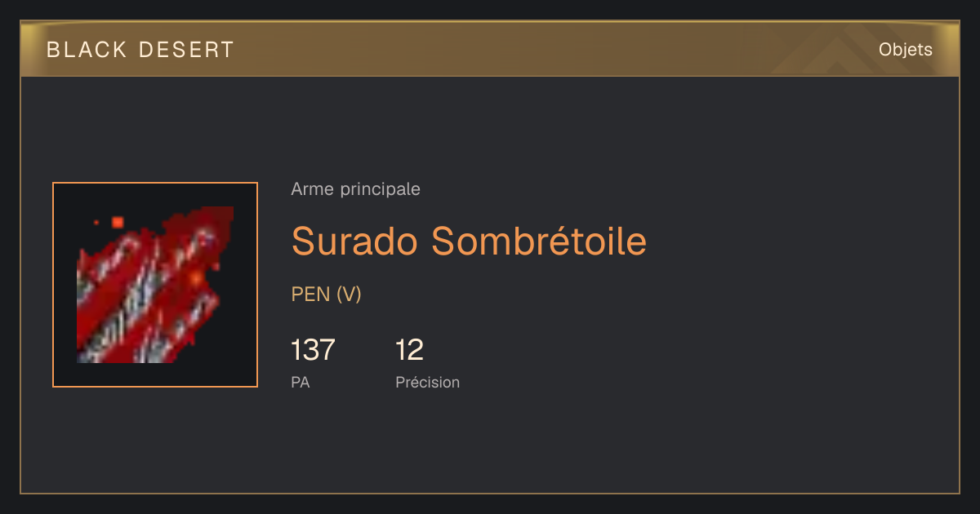Click the Surado Sombrétoile weapon icon

coord(155,285)
